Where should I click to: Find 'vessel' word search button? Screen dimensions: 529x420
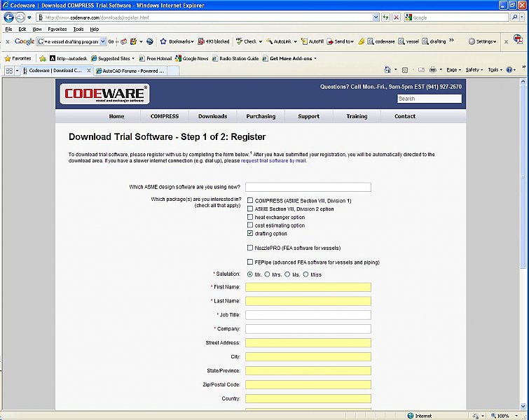point(408,41)
